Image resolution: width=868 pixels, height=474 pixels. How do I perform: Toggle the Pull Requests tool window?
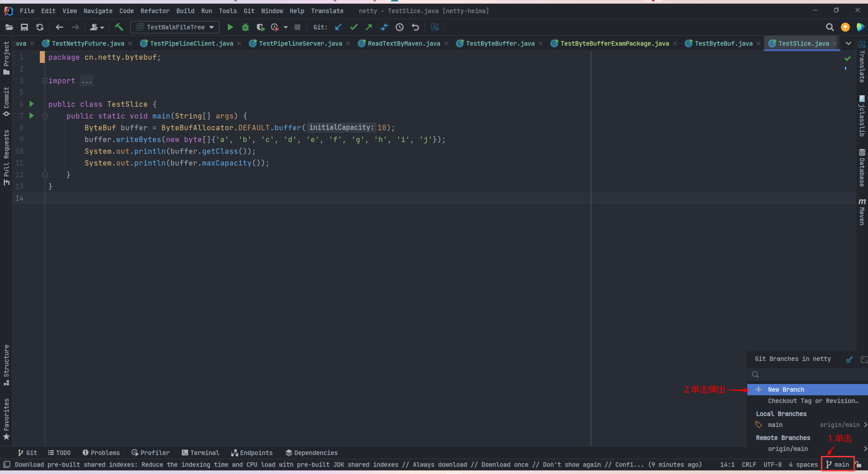pos(6,157)
